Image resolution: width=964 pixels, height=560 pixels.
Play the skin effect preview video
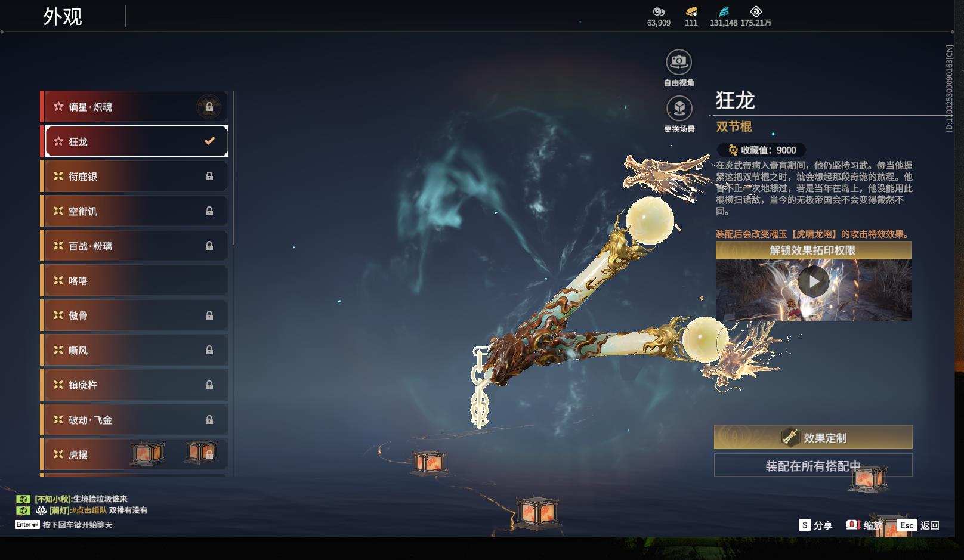[x=814, y=281]
